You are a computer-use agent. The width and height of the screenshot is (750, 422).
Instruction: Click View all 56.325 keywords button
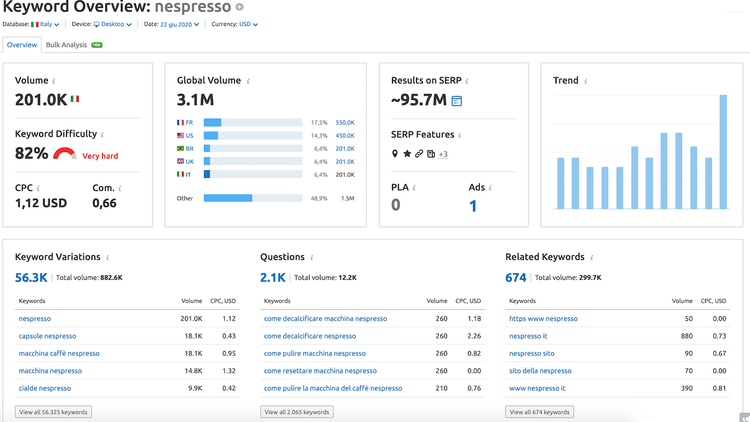(x=53, y=412)
